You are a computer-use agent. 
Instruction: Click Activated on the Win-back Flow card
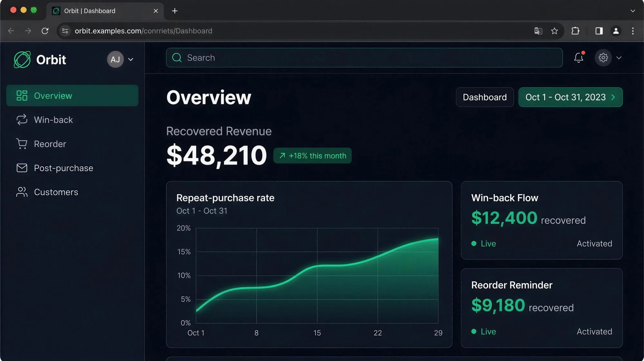pyautogui.click(x=594, y=244)
